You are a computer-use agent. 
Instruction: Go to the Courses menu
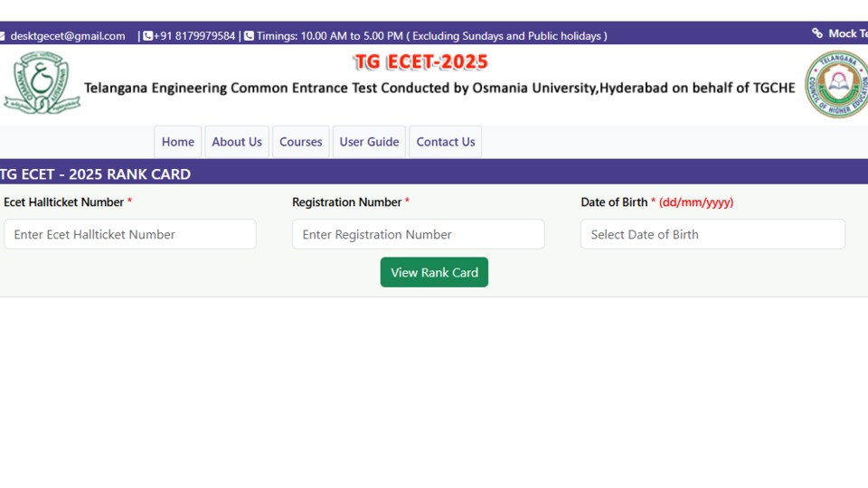click(x=300, y=142)
